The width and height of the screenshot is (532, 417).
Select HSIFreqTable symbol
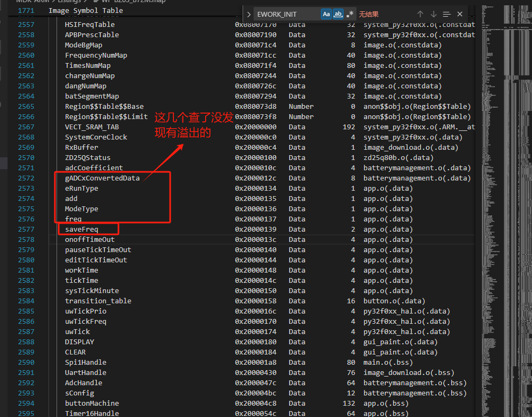89,24
